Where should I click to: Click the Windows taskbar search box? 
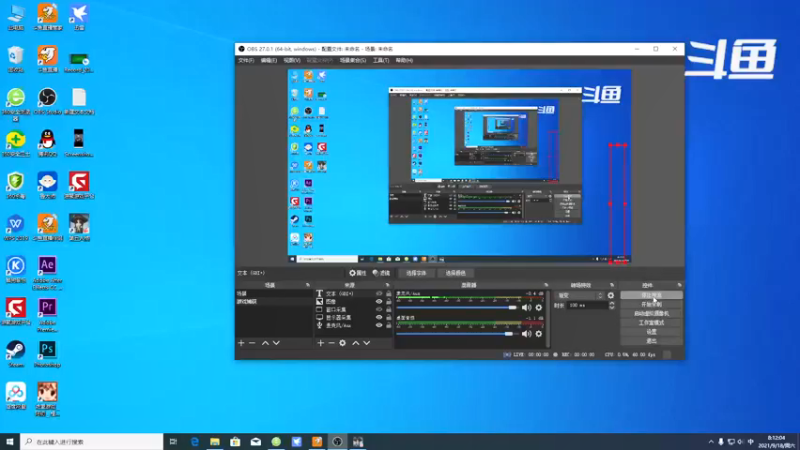pos(92,442)
